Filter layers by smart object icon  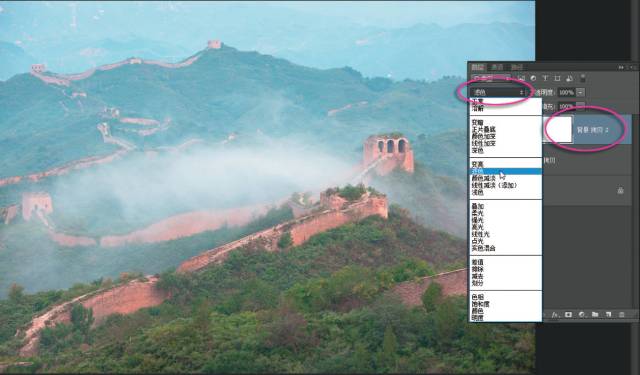(569, 78)
